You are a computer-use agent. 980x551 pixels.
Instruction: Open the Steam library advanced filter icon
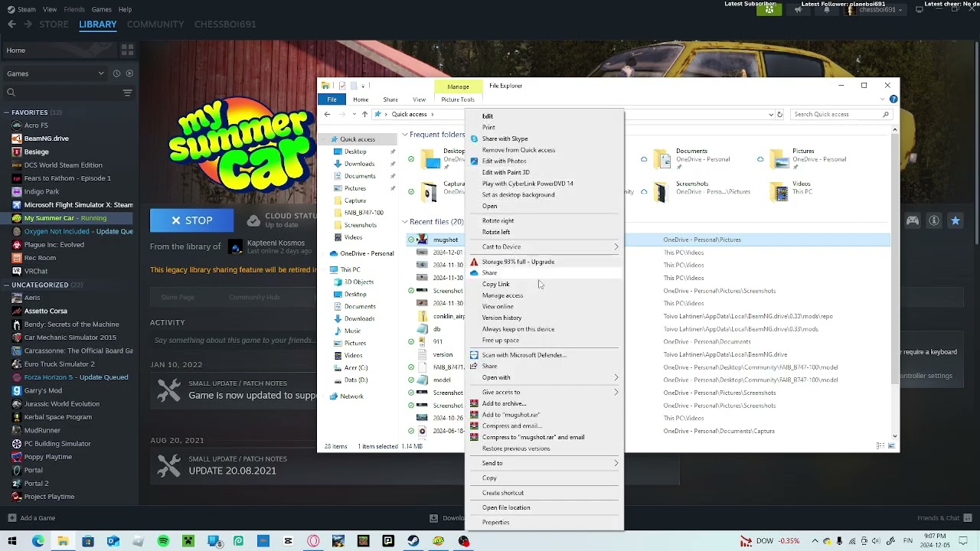click(x=127, y=93)
